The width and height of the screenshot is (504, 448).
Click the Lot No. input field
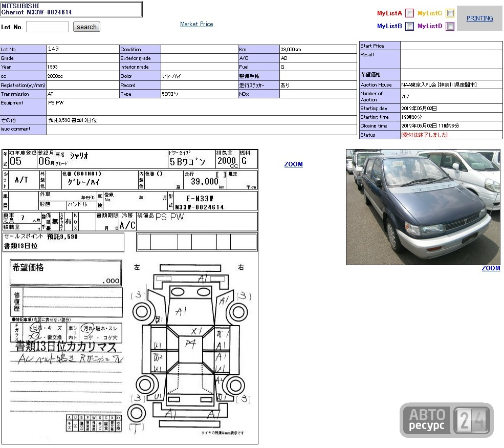click(47, 27)
